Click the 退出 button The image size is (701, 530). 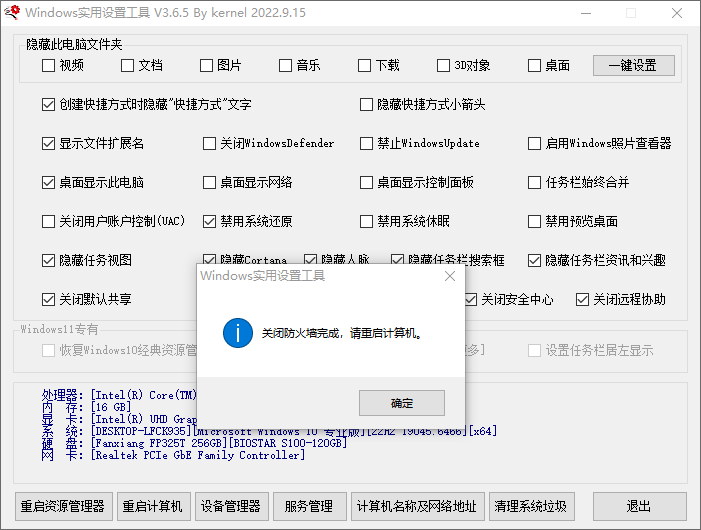639,506
